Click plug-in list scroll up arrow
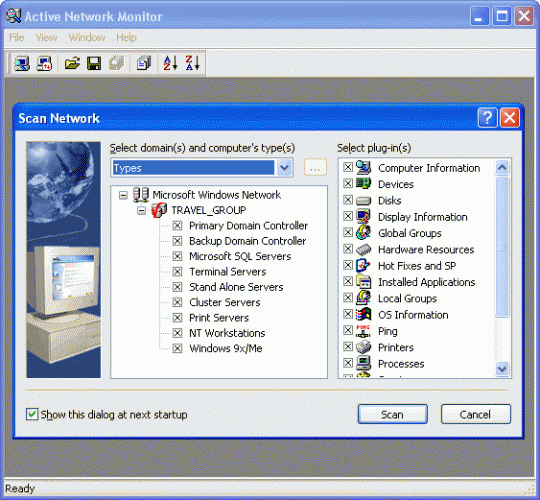Screen dimensions: 540x500 click(502, 168)
